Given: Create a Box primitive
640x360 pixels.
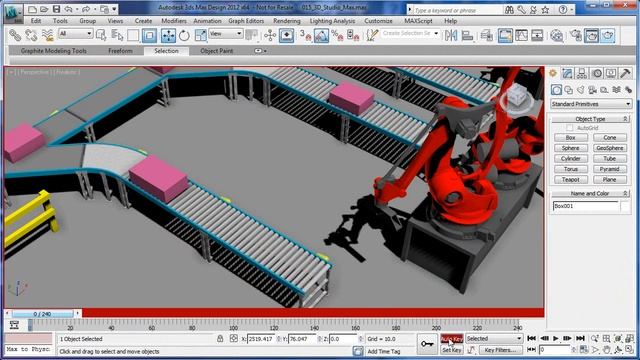Looking at the screenshot, I should pos(571,138).
